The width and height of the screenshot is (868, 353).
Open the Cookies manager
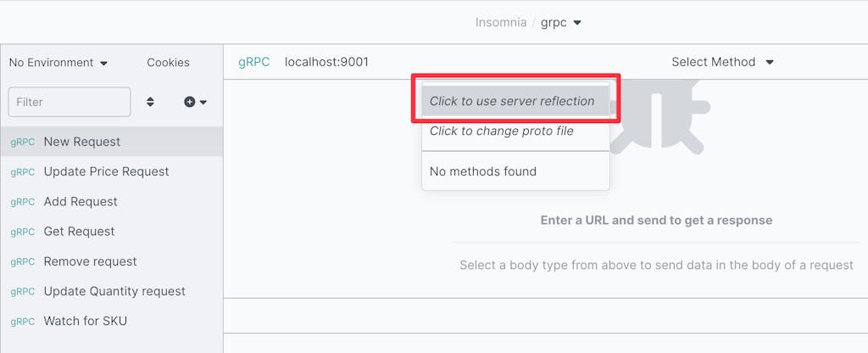(x=168, y=63)
